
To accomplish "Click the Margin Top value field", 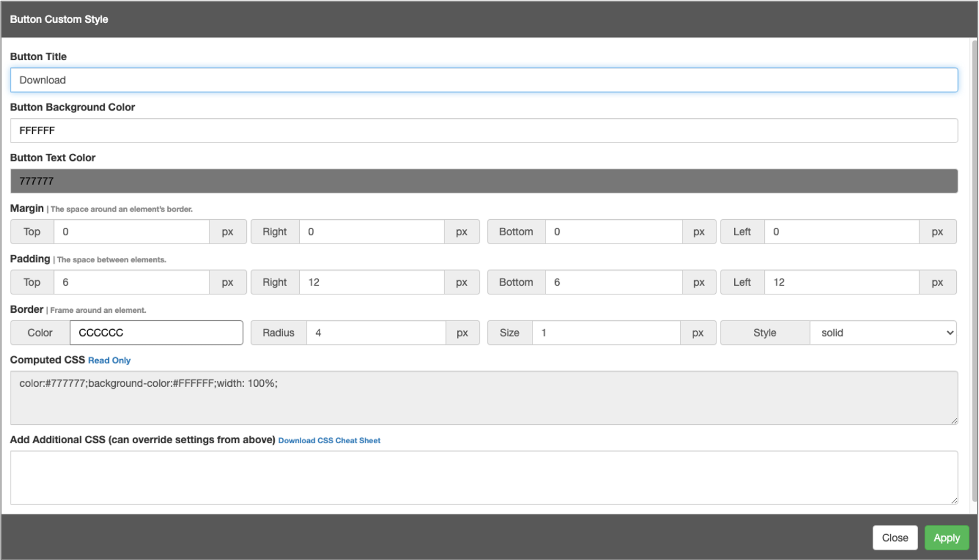I will pyautogui.click(x=131, y=232).
